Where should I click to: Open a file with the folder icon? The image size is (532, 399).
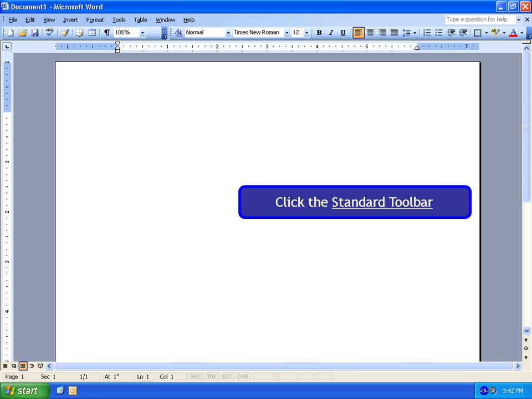pyautogui.click(x=23, y=33)
